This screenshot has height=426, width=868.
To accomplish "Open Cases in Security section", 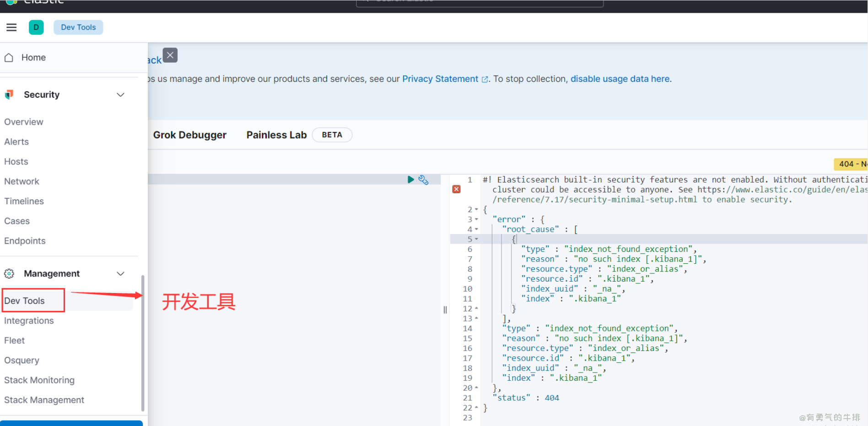I will click(17, 221).
